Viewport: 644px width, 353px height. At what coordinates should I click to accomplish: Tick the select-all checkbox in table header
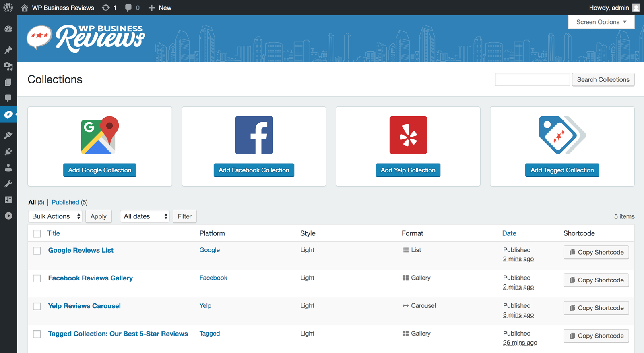[x=37, y=234]
